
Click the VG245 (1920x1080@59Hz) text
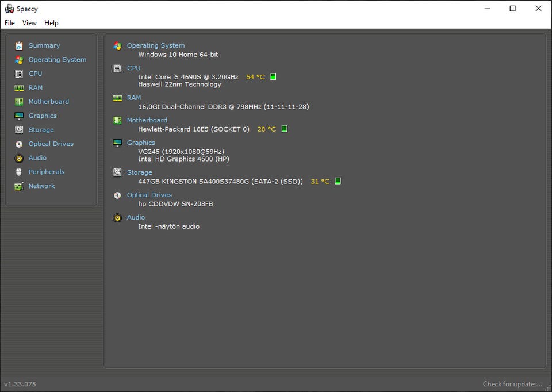[181, 152]
